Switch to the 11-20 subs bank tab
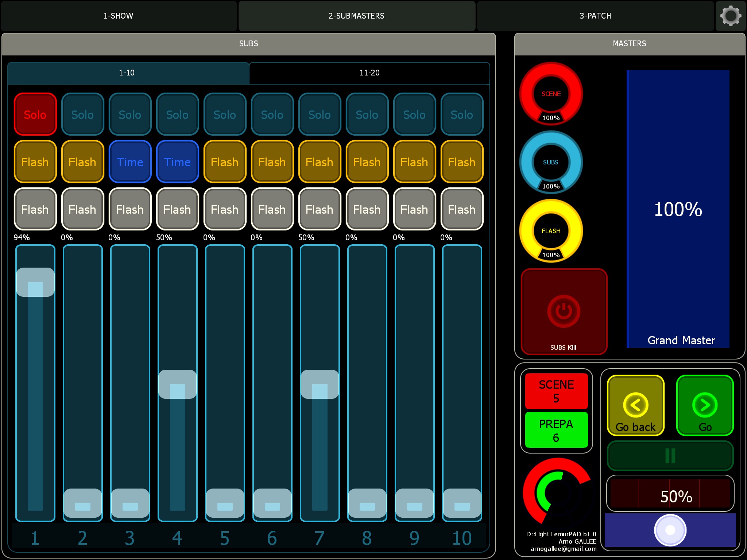 pyautogui.click(x=369, y=73)
